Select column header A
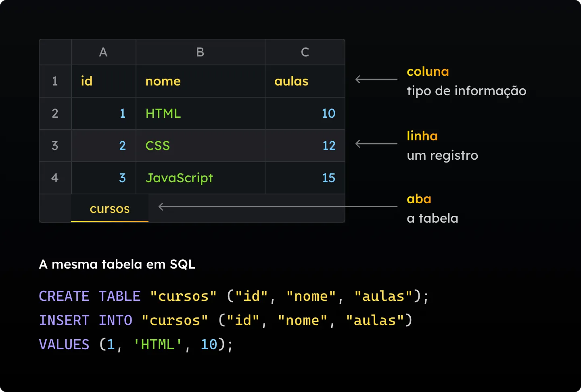Screen dimensions: 581x392 [x=104, y=52]
